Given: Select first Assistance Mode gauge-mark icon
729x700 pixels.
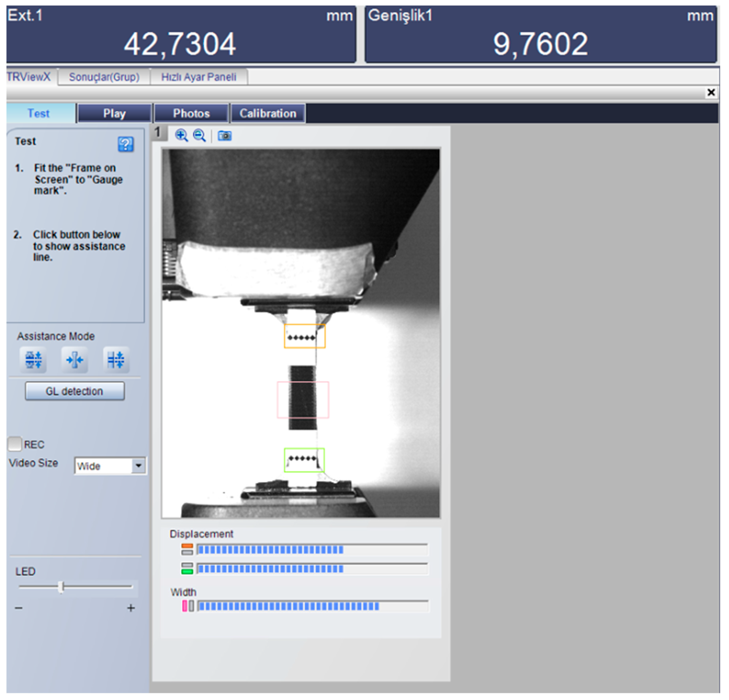Looking at the screenshot, I should click(x=33, y=360).
